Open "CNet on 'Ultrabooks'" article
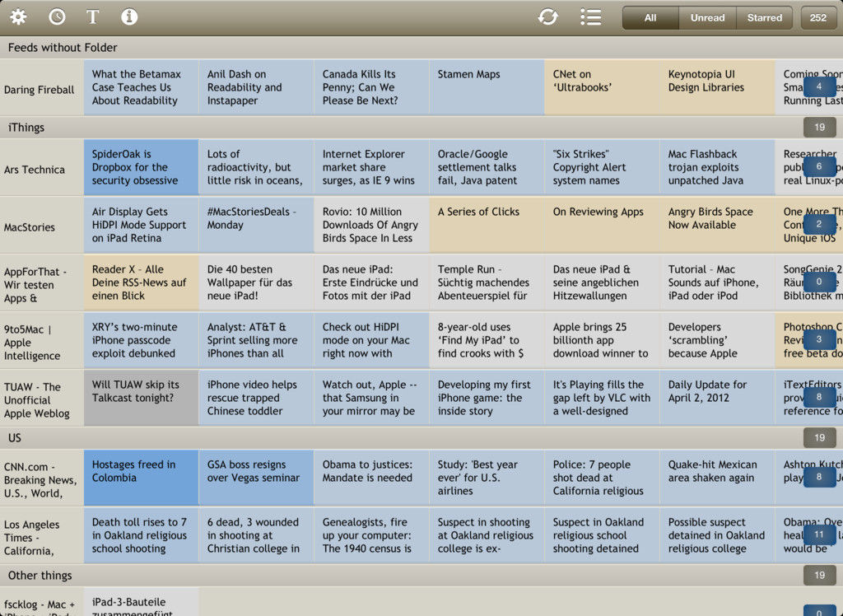843x616 pixels. [602, 87]
